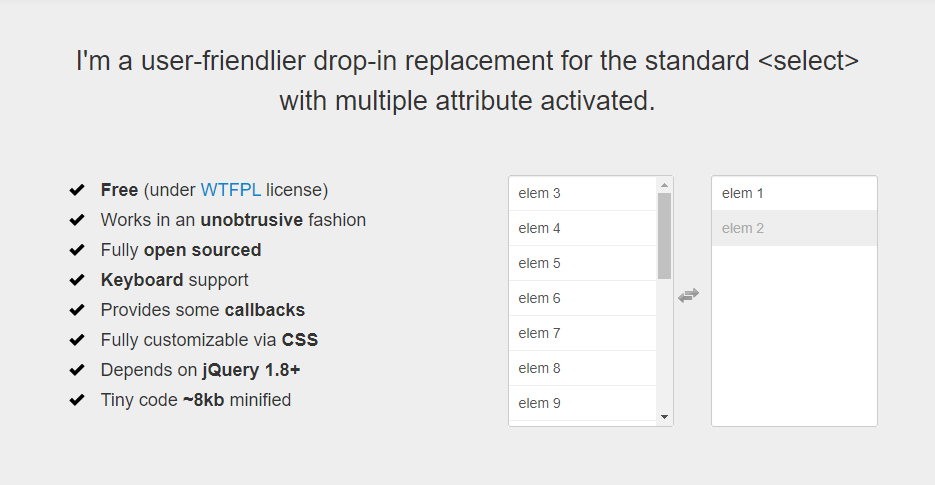
Task: Click the swap arrows icon between lists
Action: point(688,295)
